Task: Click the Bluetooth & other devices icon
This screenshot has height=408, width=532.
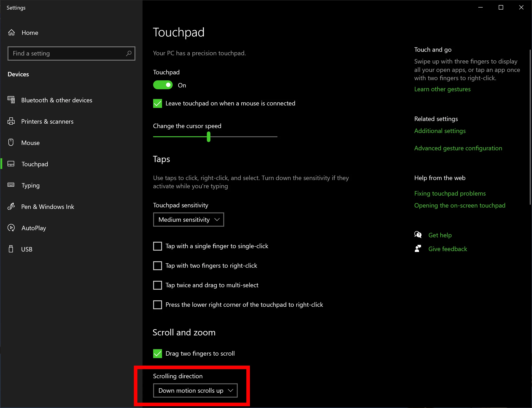Action: 11,100
